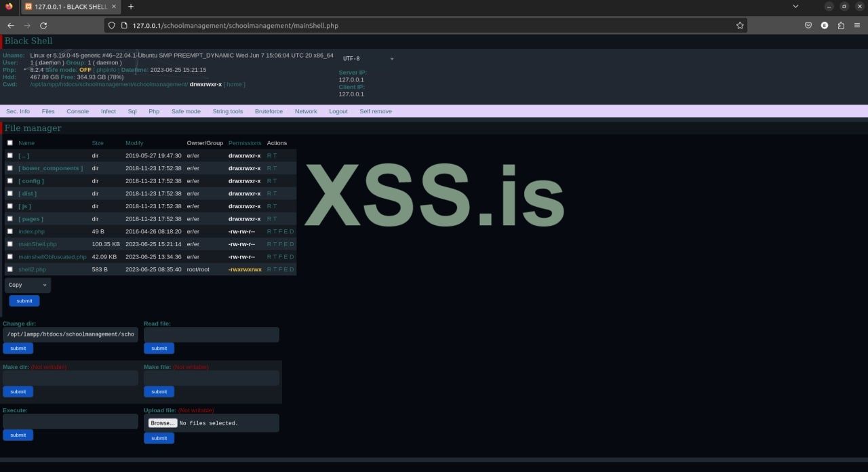868x472 pixels.
Task: Click the browser URL address bar
Action: tap(425, 25)
